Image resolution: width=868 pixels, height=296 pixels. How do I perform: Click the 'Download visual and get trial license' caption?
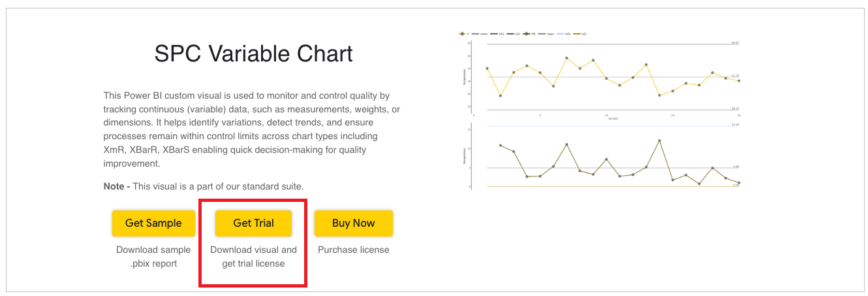(x=253, y=257)
